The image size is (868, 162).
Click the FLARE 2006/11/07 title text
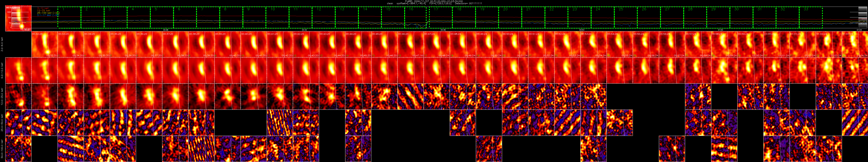[434, 1]
